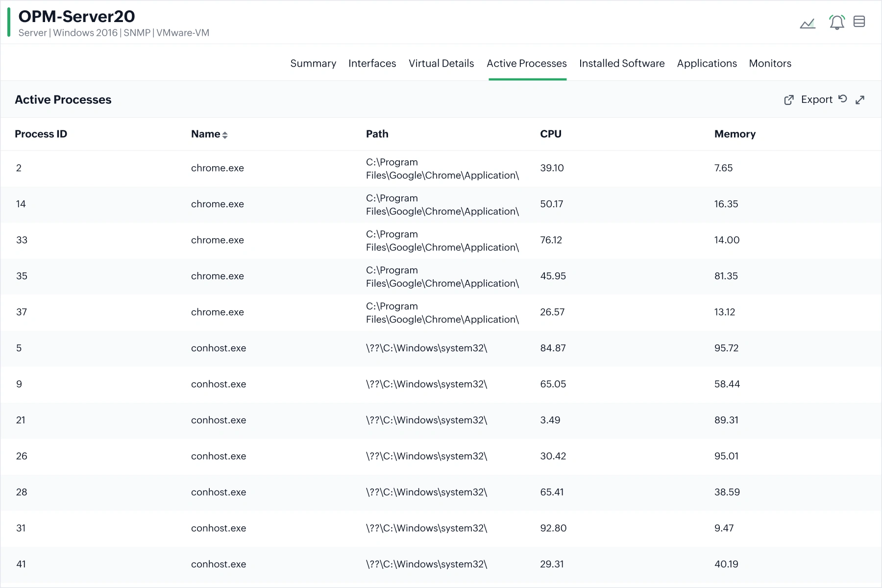Click conhost.exe name in process 9 row
882x588 pixels.
coord(219,384)
